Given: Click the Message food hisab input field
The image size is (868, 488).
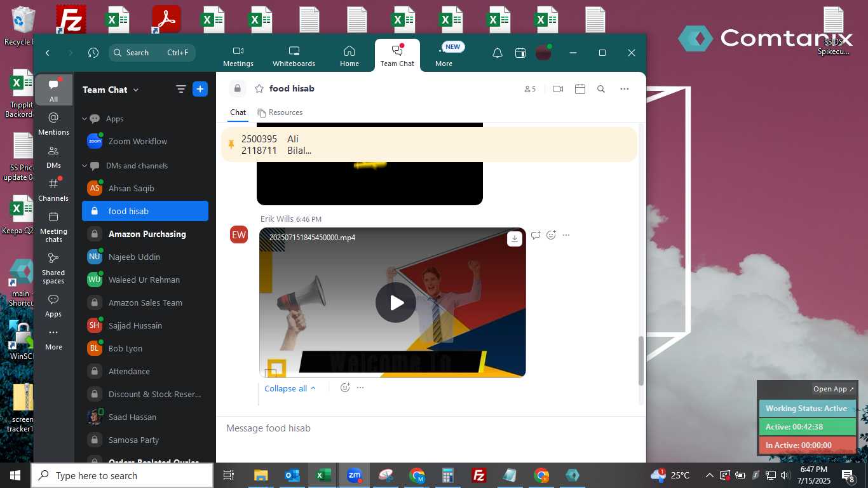Looking at the screenshot, I should pos(431,428).
